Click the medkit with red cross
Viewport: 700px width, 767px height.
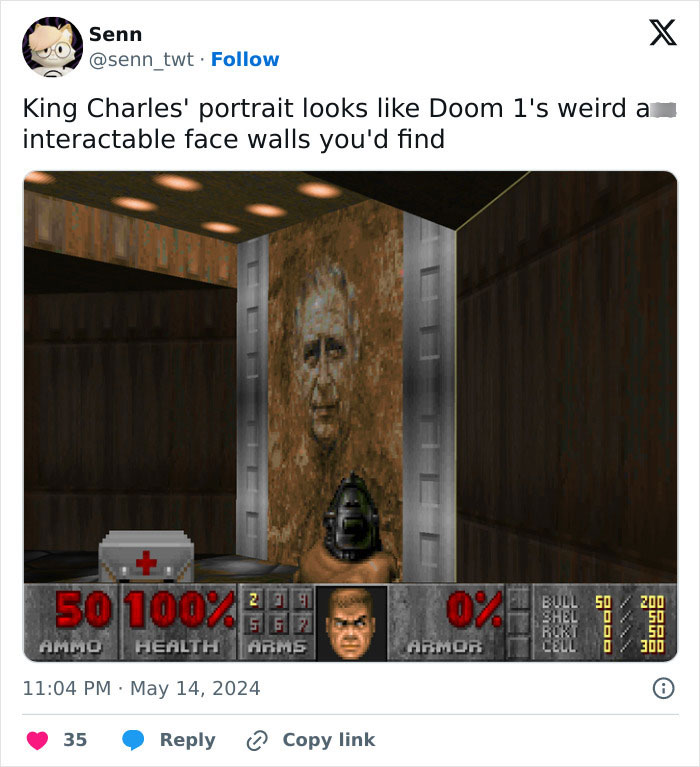[x=146, y=556]
